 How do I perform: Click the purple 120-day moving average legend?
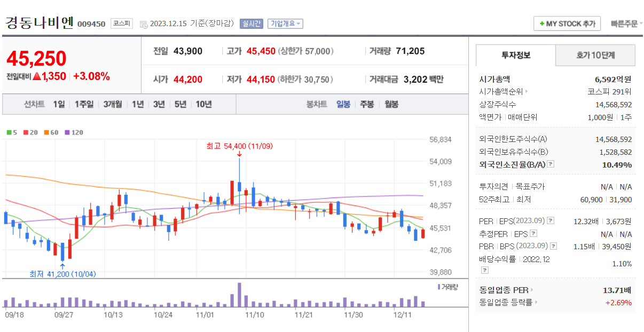73,132
